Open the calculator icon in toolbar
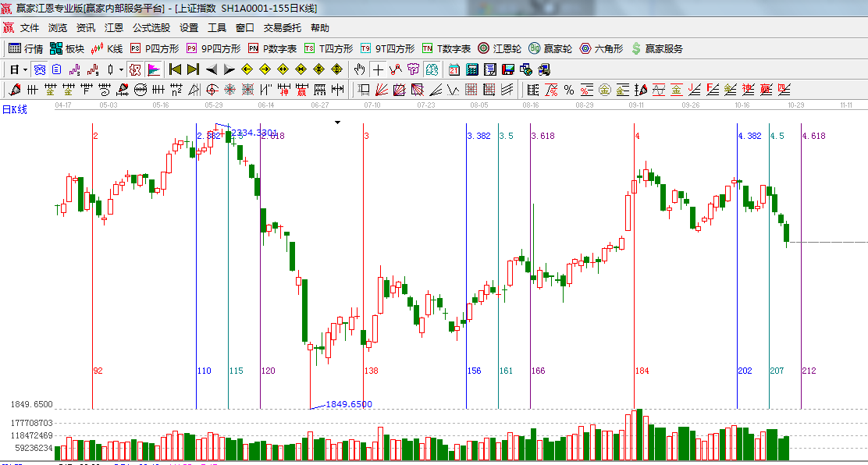This screenshot has width=868, height=465. (x=471, y=69)
